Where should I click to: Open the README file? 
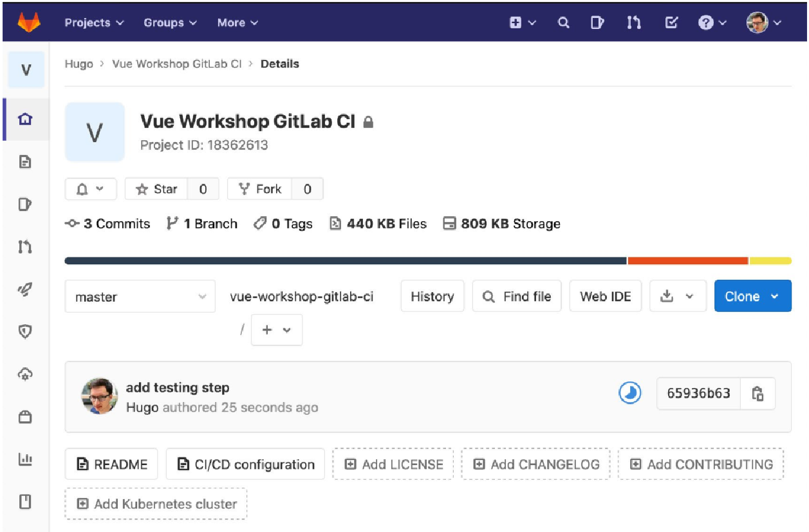[x=111, y=464]
